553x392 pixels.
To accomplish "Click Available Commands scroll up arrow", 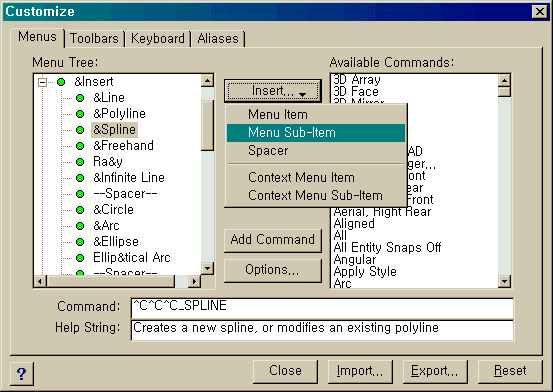I will pos(504,81).
